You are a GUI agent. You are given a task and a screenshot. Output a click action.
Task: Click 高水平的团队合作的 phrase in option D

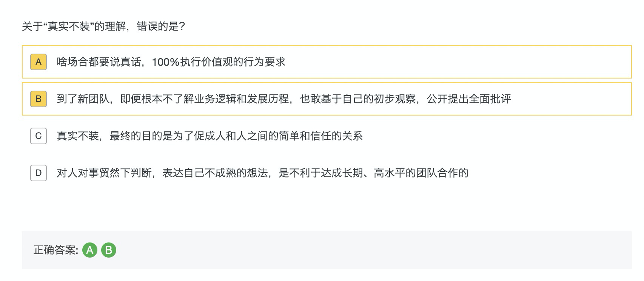[x=422, y=173]
